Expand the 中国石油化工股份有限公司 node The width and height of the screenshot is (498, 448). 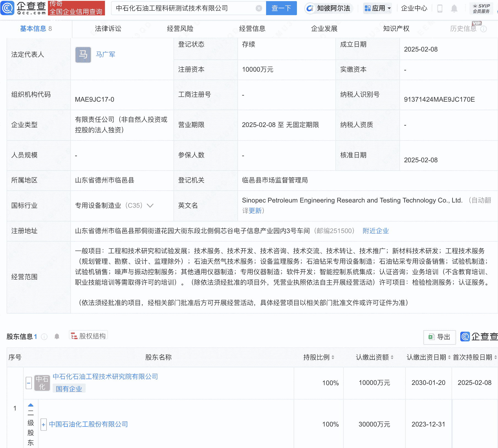click(x=44, y=425)
